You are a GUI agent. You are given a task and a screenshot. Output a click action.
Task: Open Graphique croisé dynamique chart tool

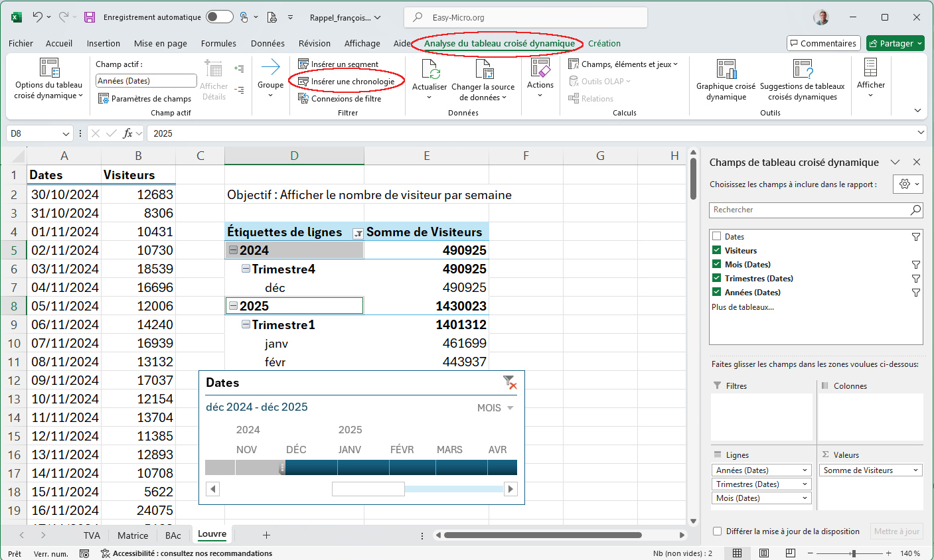(726, 69)
